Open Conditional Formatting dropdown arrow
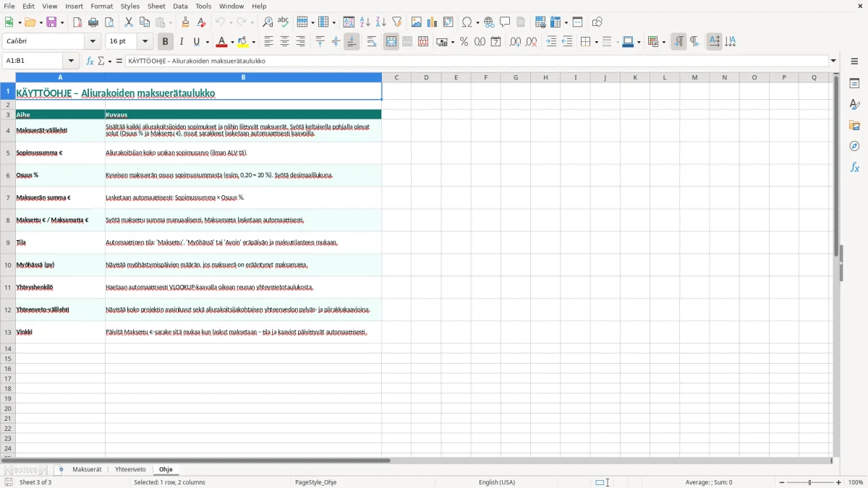This screenshot has width=868, height=488. point(663,42)
